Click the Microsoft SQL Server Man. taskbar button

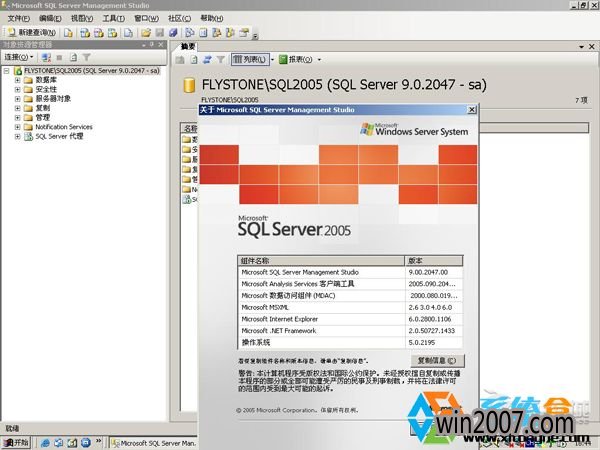pyautogui.click(x=153, y=443)
